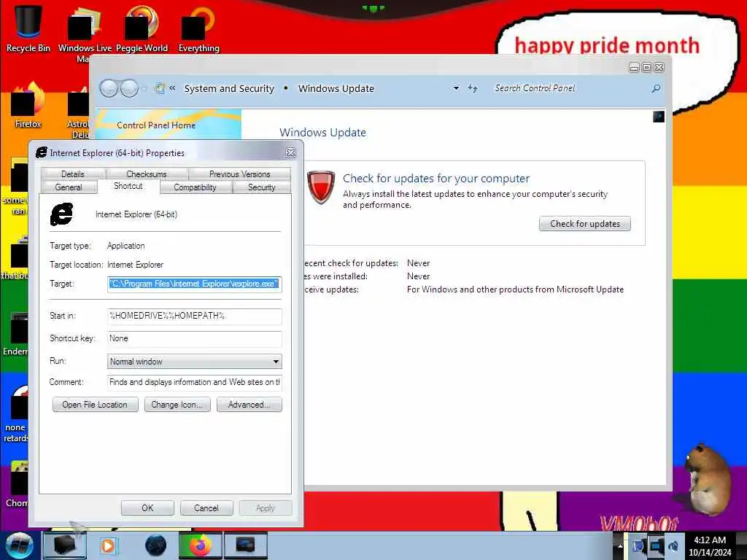747x560 pixels.
Task: Open the Windows Media Player taskbar icon
Action: point(108,545)
